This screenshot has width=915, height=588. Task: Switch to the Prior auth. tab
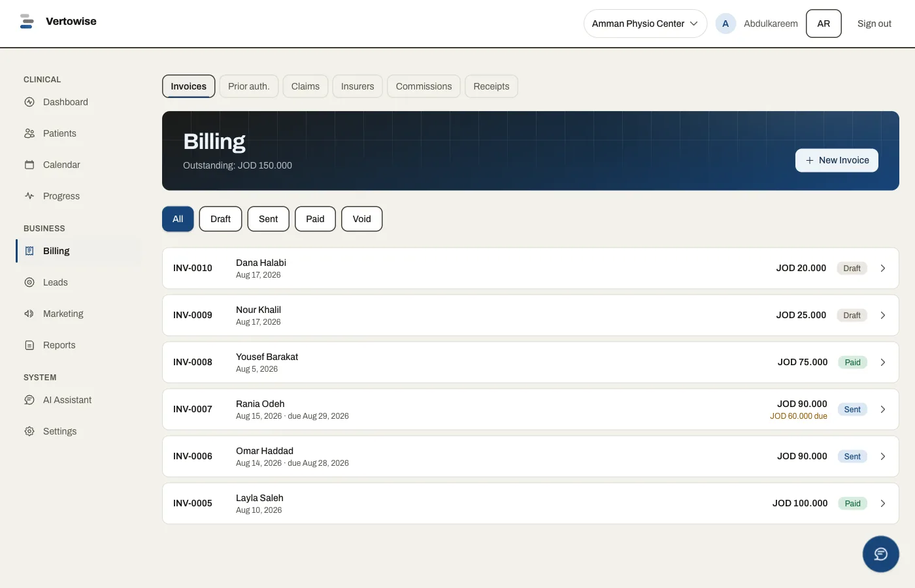point(248,86)
